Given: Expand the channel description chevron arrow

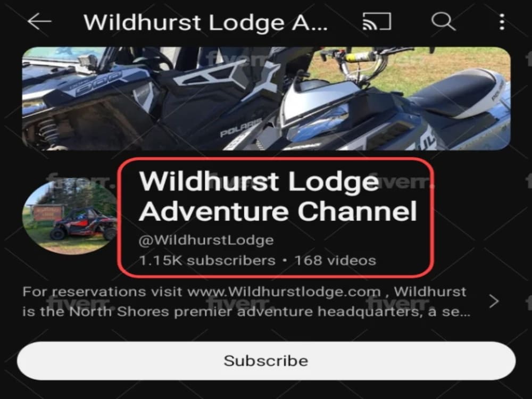Looking at the screenshot, I should click(494, 301).
